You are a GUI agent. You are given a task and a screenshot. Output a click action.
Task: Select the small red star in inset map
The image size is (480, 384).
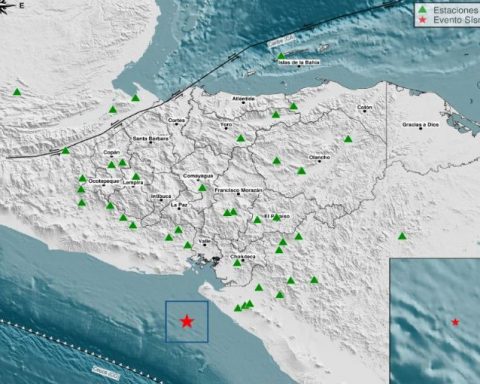point(455,322)
